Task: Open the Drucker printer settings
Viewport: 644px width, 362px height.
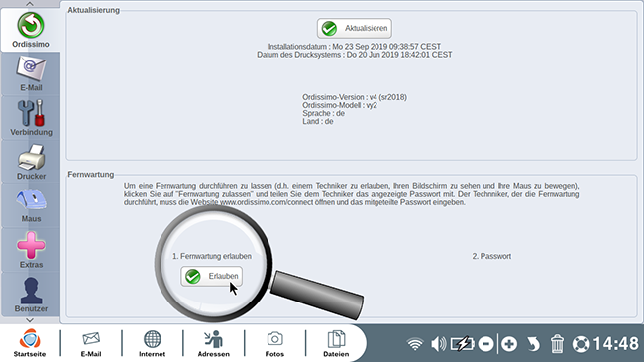Action: (x=31, y=162)
